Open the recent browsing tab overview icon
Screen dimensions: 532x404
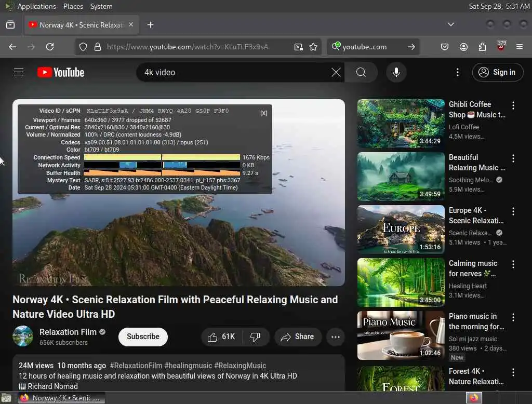coord(10,25)
